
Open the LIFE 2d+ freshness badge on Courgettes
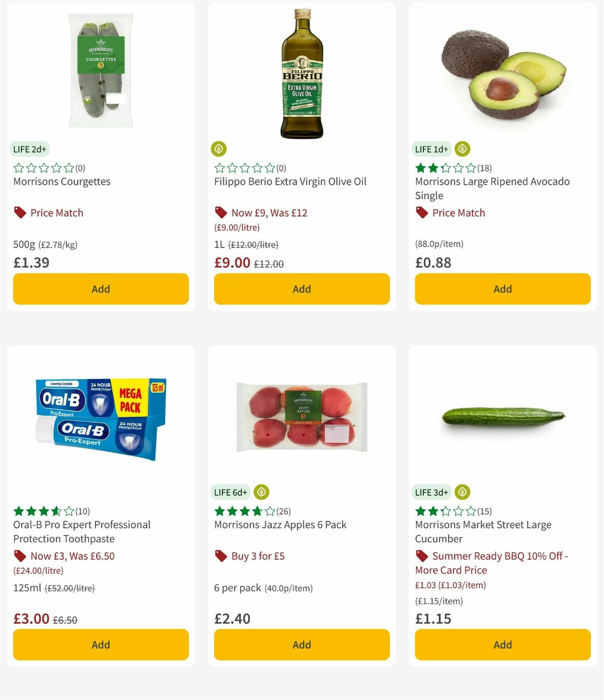coord(29,149)
